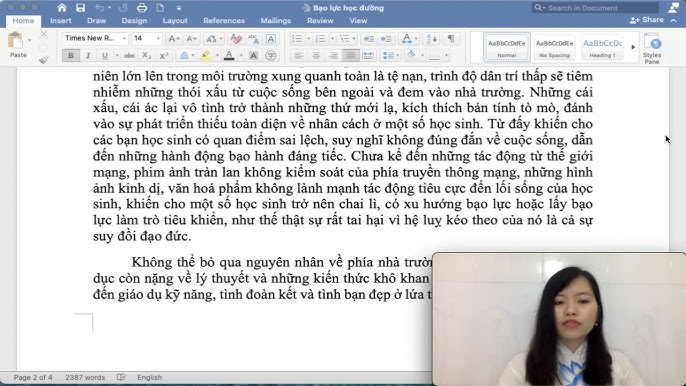Screen dimensions: 686x386
Task: Open the highlight color dropdown arrow
Action: click(x=217, y=56)
